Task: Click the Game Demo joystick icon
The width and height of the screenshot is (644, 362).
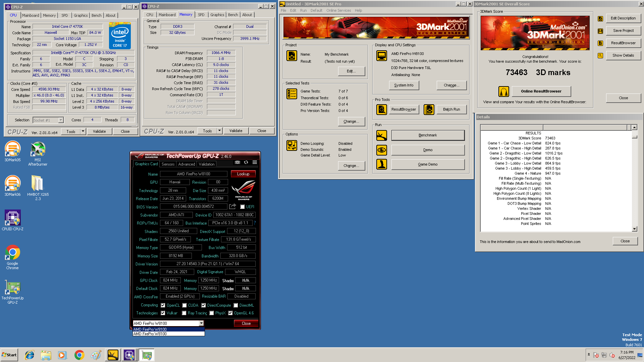Action: coord(381,164)
